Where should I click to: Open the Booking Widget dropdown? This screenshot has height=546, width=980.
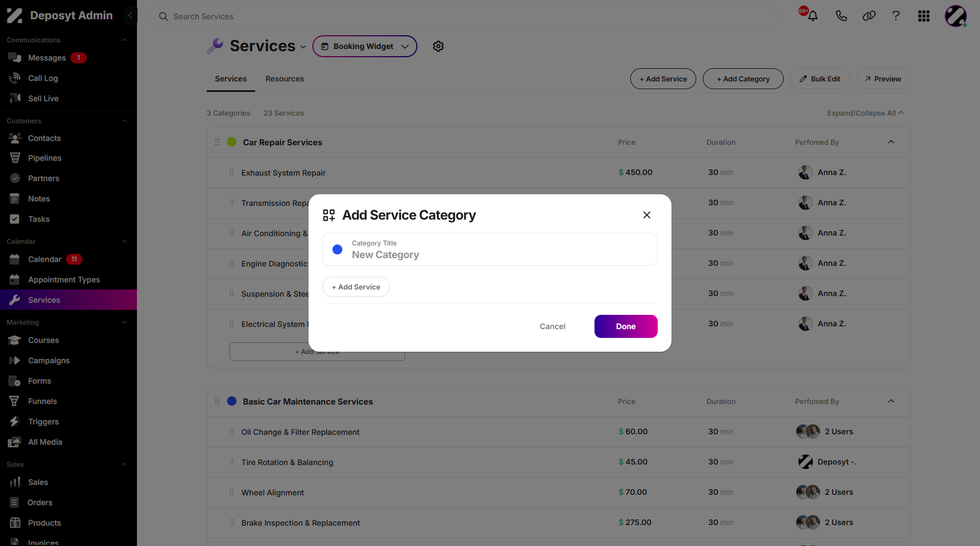tap(365, 46)
